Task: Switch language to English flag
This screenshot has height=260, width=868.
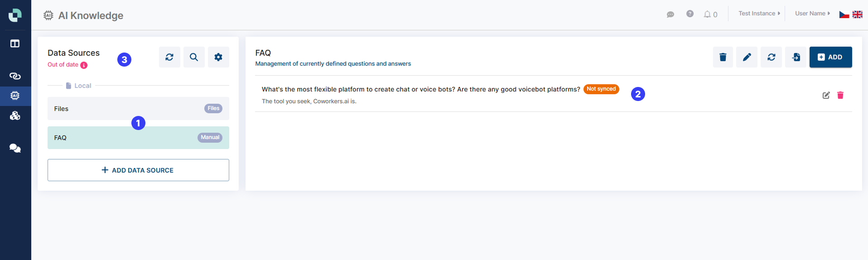Action: point(858,14)
